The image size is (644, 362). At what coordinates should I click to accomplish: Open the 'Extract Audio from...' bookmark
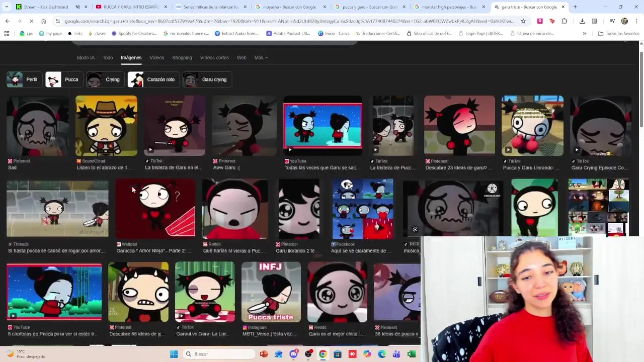236,34
